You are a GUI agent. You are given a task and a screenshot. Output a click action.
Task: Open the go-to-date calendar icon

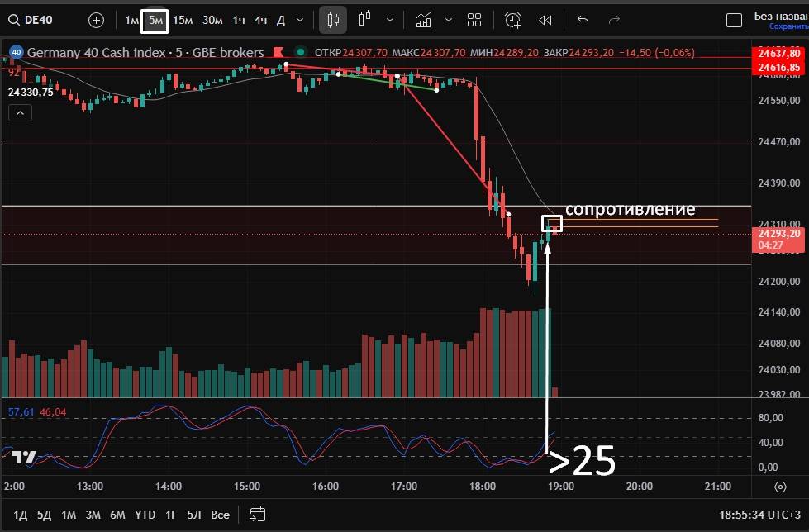tap(257, 515)
